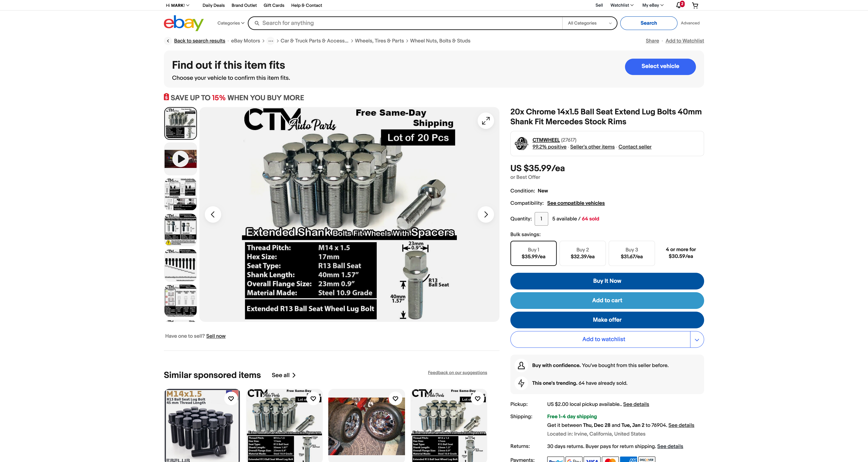Open Wheel Nuts, Bolts & Studs breadcrumb

point(440,41)
